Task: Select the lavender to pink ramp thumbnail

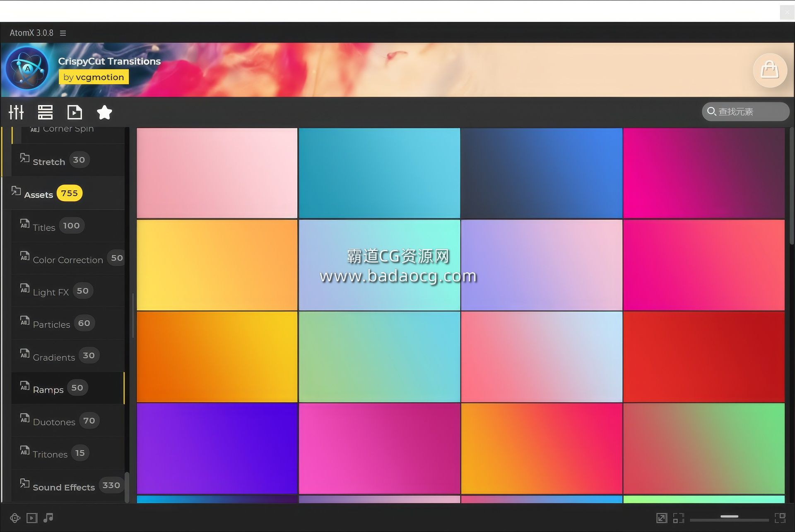Action: 542,265
